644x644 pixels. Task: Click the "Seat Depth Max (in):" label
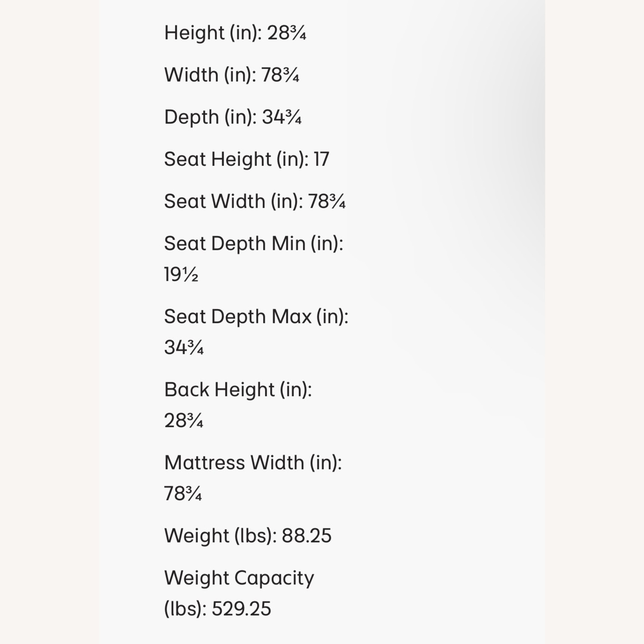click(x=256, y=316)
